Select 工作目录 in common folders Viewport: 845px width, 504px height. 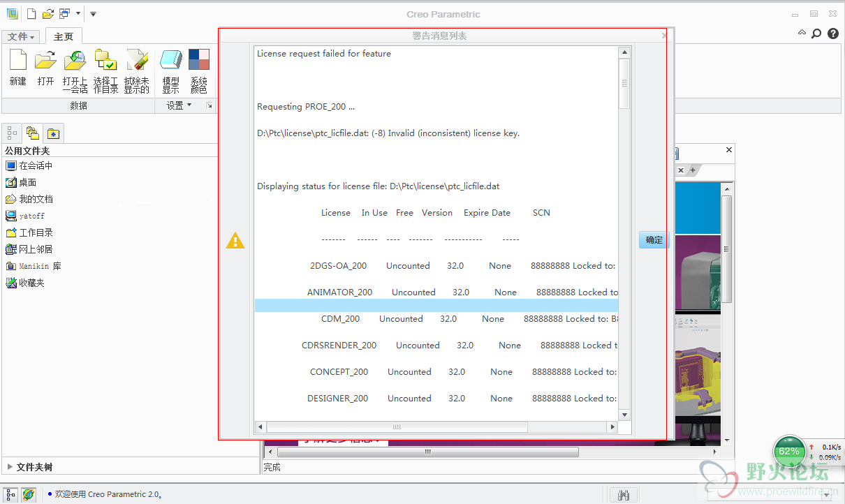tap(29, 232)
